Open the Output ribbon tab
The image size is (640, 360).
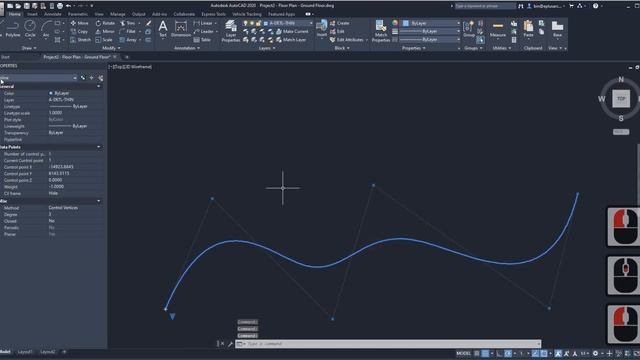click(x=138, y=14)
